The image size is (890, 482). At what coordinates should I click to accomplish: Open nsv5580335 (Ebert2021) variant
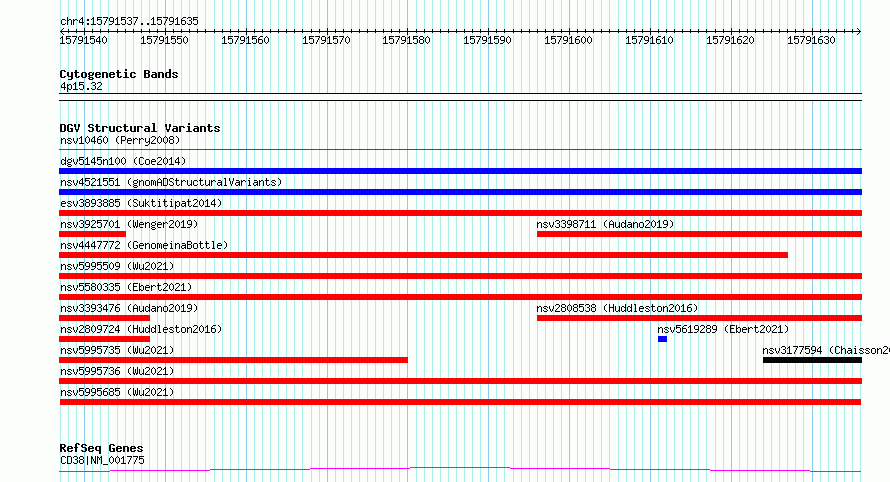(126, 287)
